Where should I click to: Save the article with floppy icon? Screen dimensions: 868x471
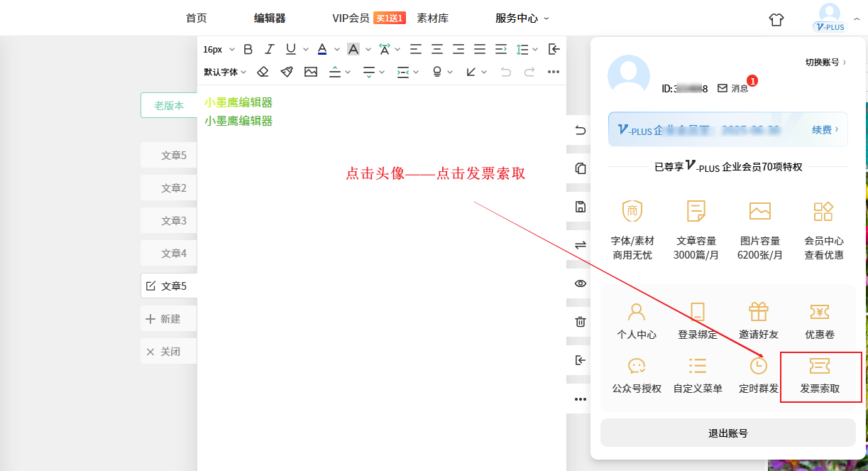tap(581, 207)
